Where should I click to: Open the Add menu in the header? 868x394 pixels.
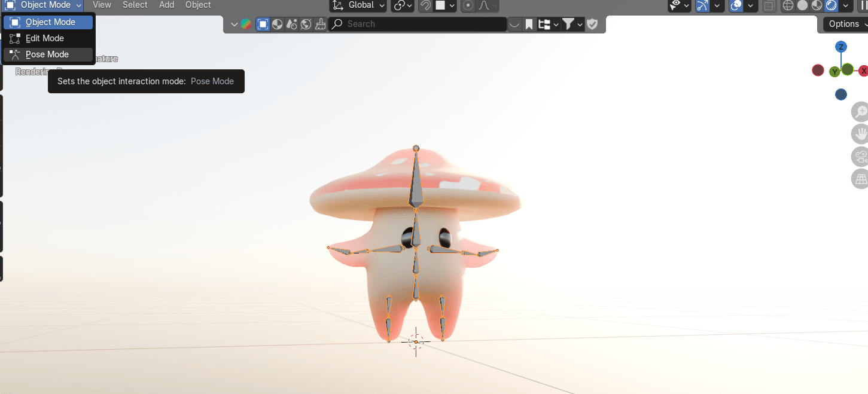pyautogui.click(x=166, y=5)
